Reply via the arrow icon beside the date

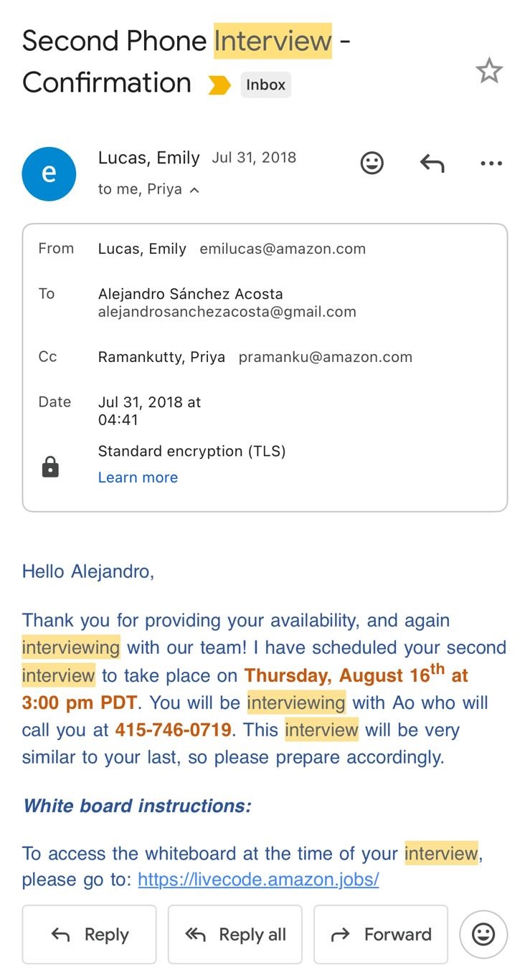(432, 163)
